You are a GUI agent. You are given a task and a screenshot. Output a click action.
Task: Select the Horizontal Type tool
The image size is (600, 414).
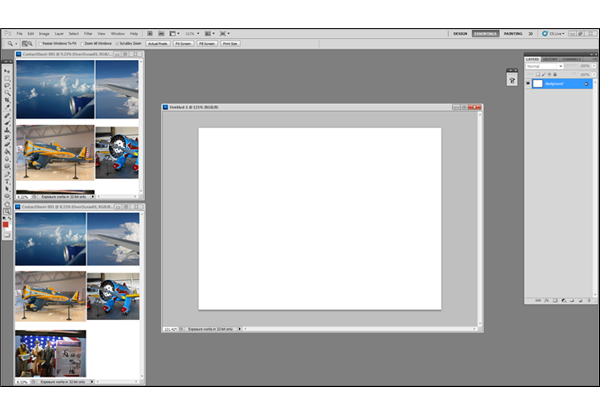(7, 181)
